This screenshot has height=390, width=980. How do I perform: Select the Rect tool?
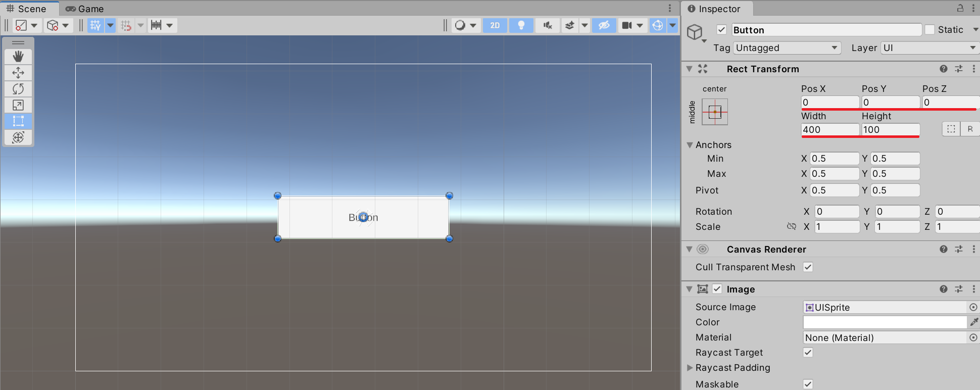[18, 121]
